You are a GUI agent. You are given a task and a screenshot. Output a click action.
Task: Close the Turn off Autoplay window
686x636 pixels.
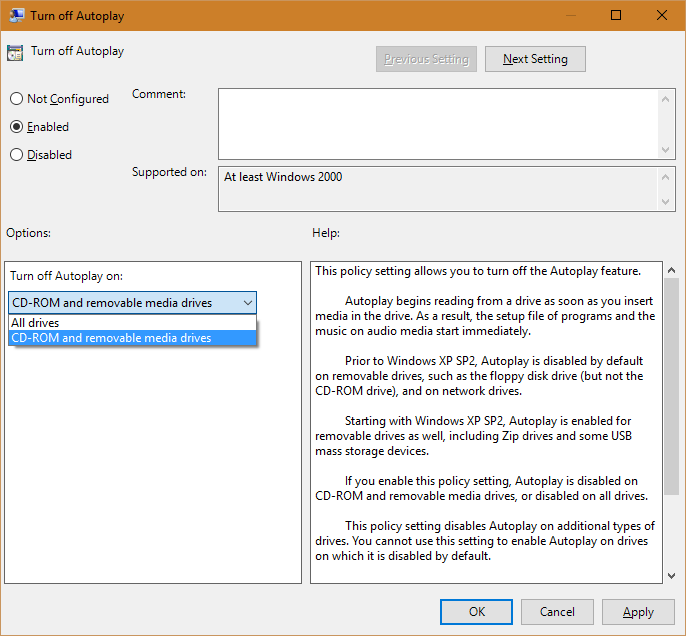(x=662, y=15)
